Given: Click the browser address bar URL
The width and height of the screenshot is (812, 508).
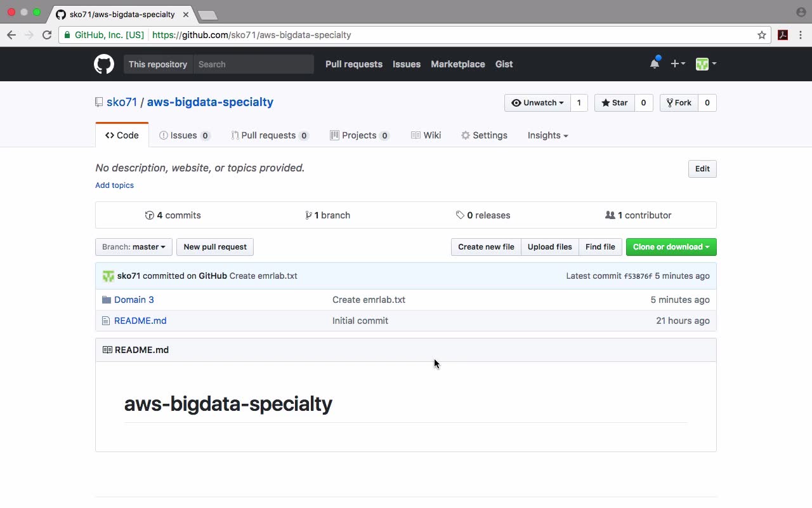Looking at the screenshot, I should point(252,35).
